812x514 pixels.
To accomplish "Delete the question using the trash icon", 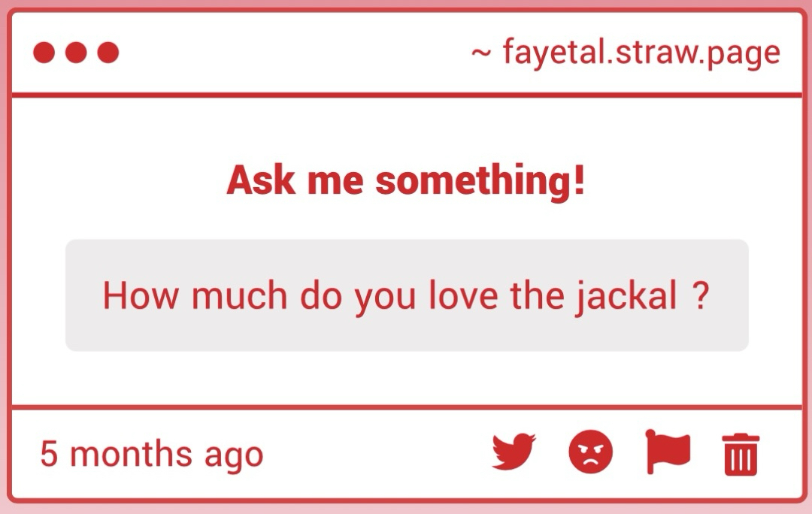I will (x=741, y=455).
